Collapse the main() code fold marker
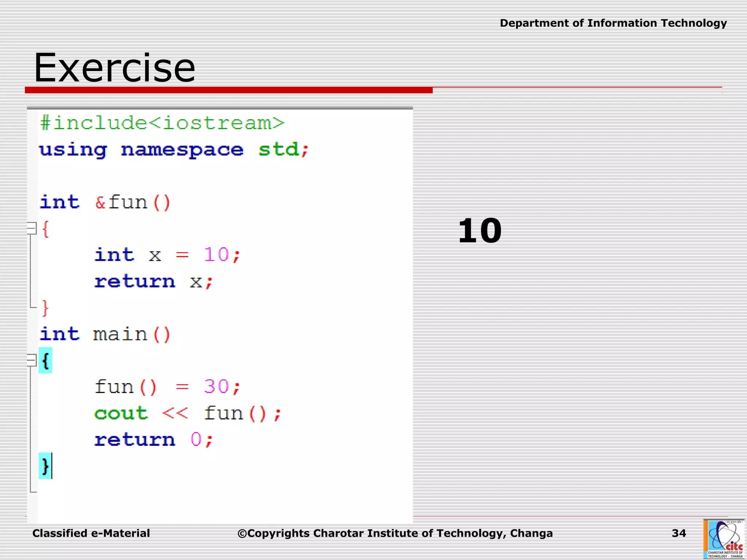The height and width of the screenshot is (560, 747). [x=32, y=361]
